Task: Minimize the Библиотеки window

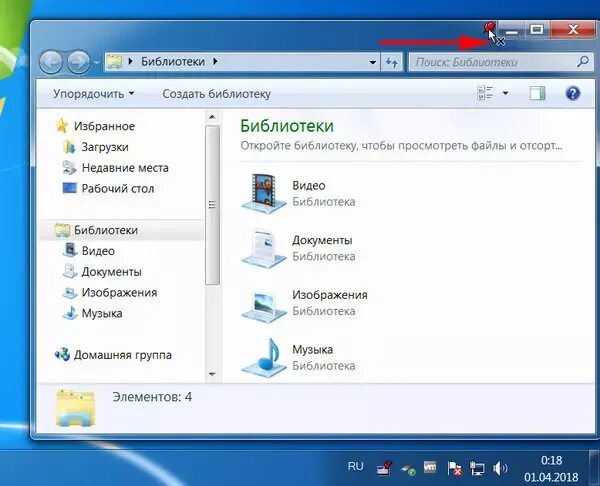Action: tap(512, 29)
